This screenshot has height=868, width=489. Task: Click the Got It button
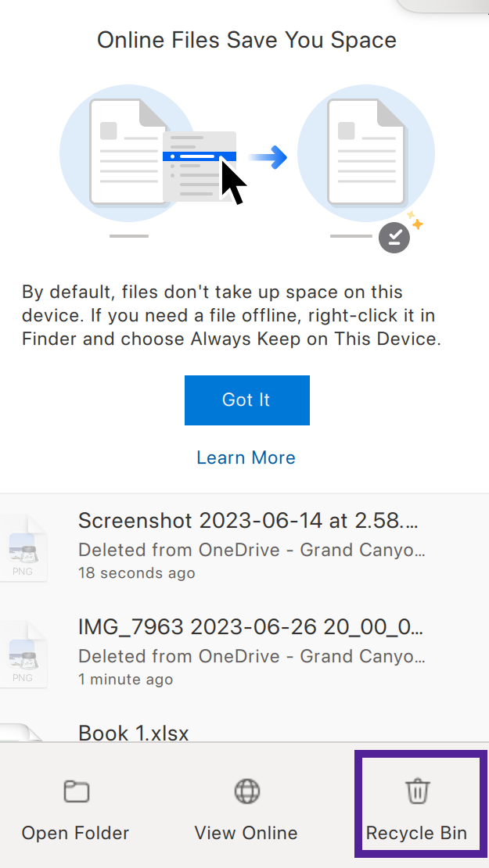[x=247, y=400]
